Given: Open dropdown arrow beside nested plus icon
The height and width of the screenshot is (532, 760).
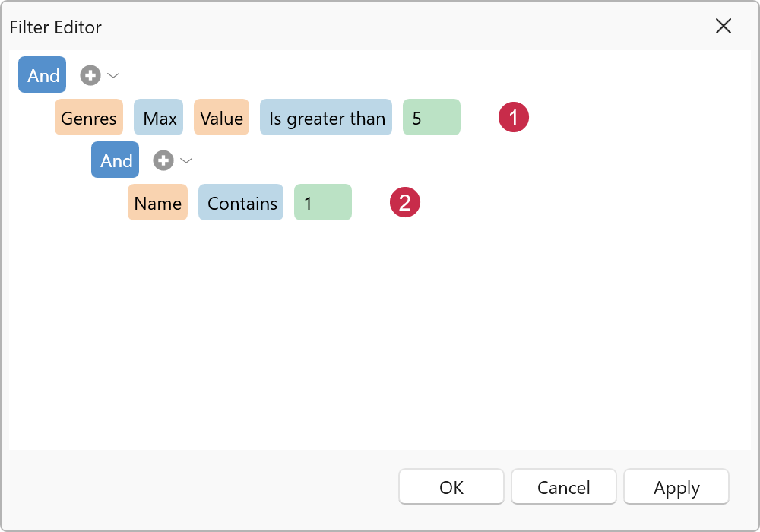Looking at the screenshot, I should pos(187,160).
